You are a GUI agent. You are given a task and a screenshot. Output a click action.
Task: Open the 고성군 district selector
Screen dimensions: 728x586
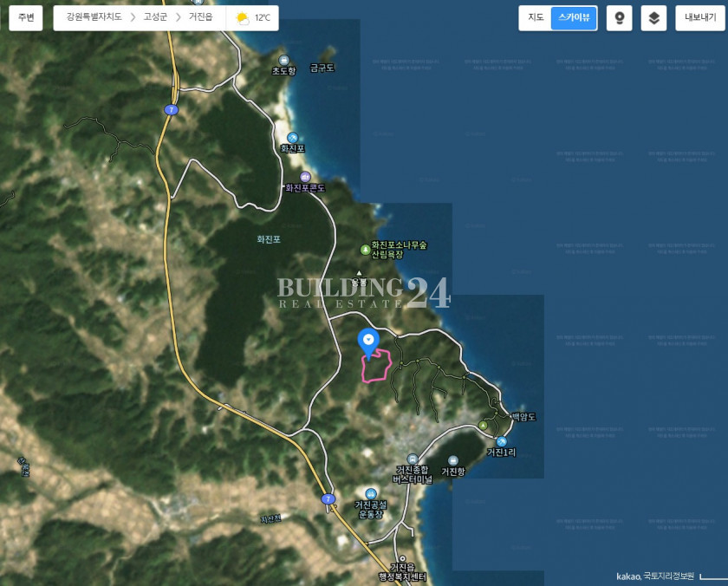154,17
